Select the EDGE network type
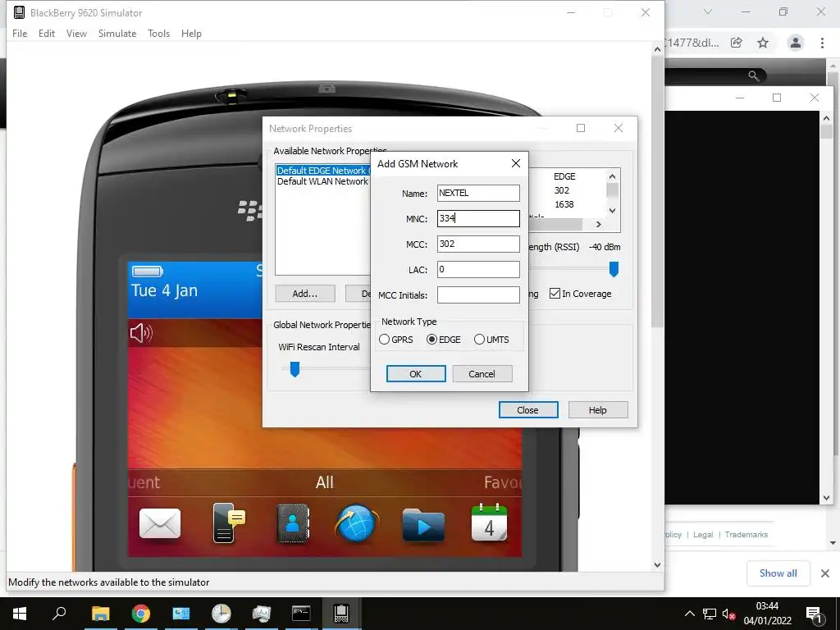Screen dimensions: 840x630 click(x=443, y=340)
